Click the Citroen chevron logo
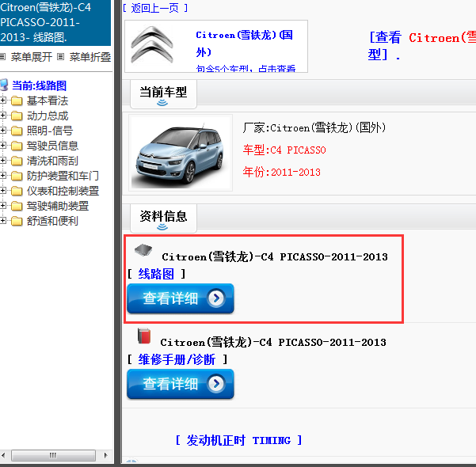This screenshot has width=476, height=467. [x=152, y=45]
